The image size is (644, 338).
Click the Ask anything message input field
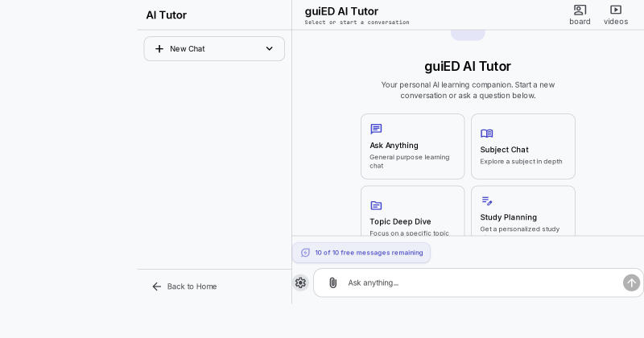(x=478, y=282)
